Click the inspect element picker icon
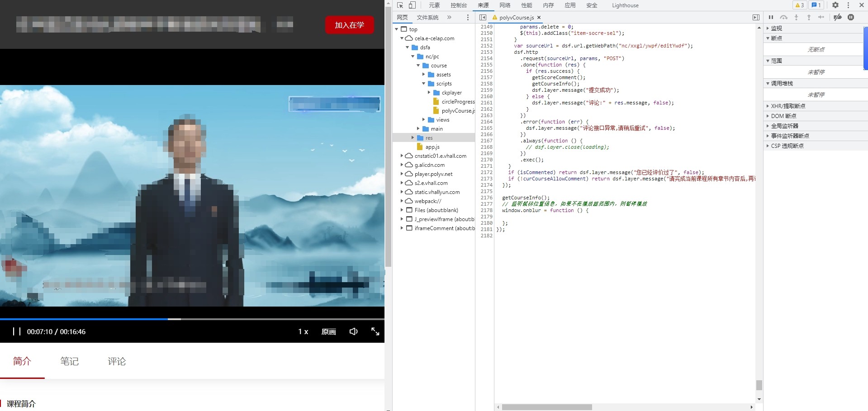Image resolution: width=868 pixels, height=411 pixels. (400, 5)
